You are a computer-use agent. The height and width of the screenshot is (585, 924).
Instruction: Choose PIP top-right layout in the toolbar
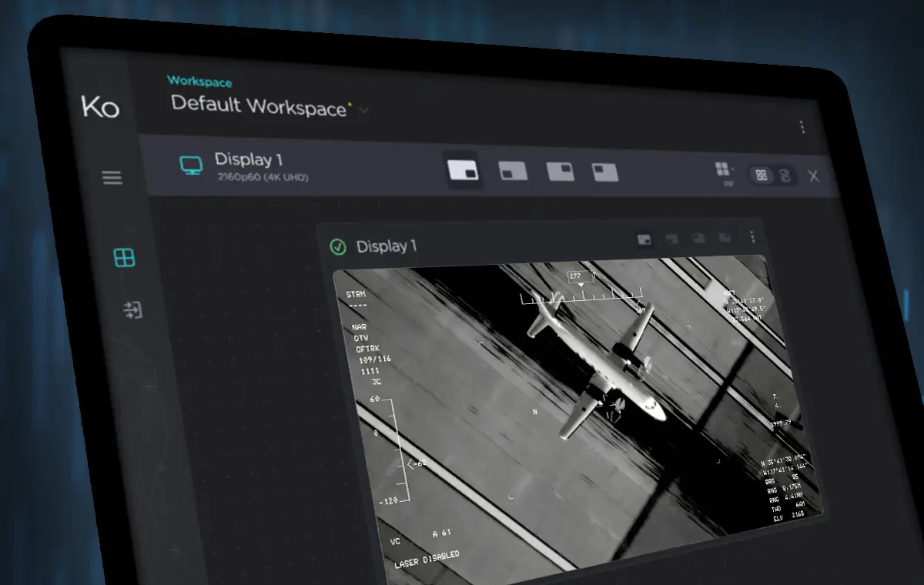(560, 171)
